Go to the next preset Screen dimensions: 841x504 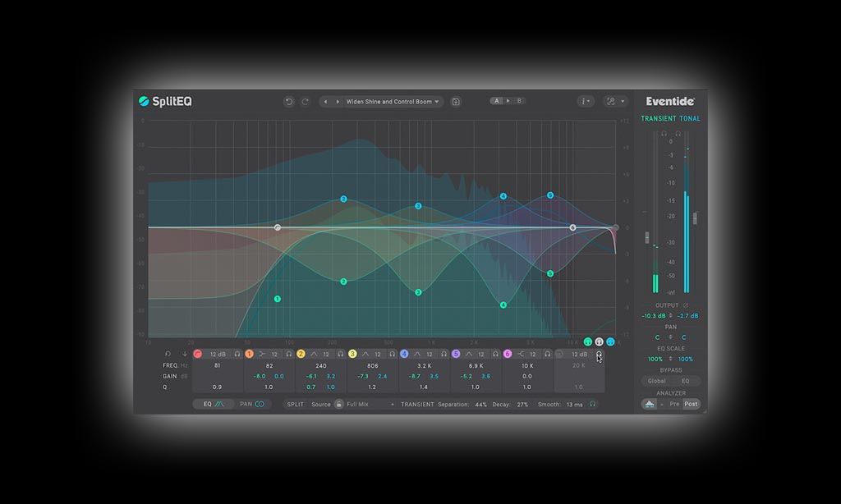(x=338, y=101)
